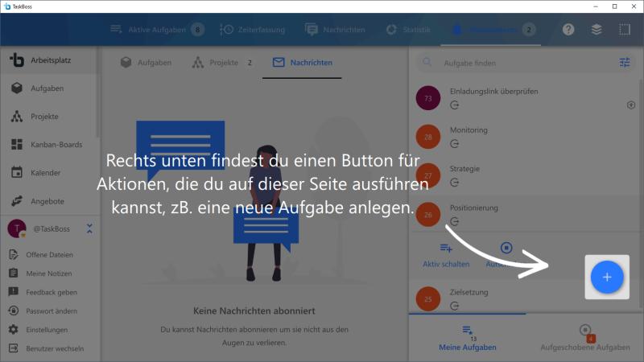Screen dimensions: 644x362
Task: Click the orange 28 task badge
Action: coord(428,137)
